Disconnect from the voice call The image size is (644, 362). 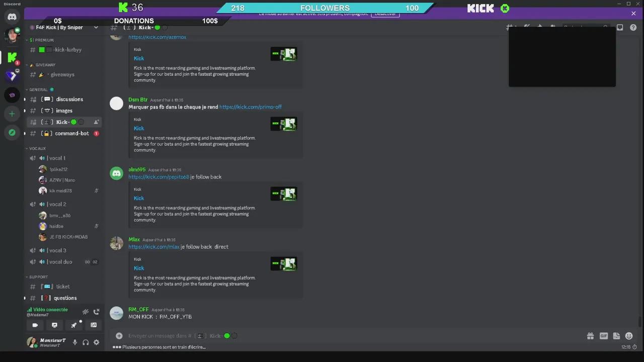coord(97,312)
